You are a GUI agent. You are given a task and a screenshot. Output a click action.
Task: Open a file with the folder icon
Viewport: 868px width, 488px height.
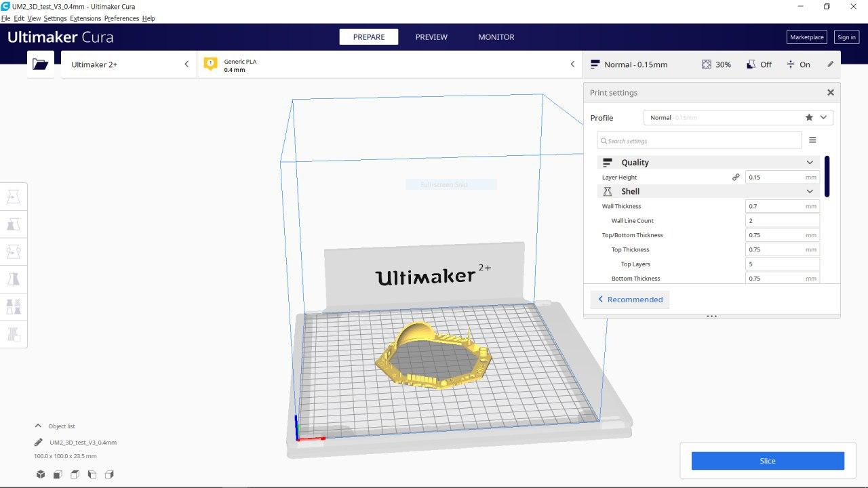[41, 64]
